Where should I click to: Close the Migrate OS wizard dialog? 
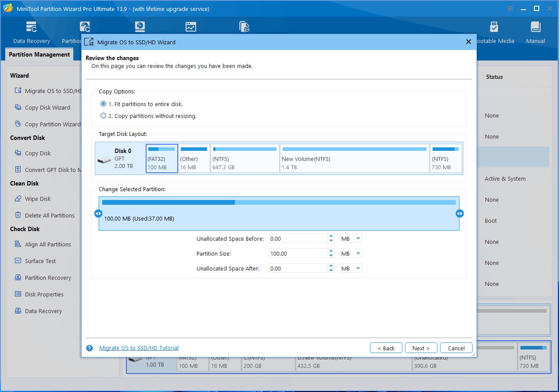click(x=468, y=42)
